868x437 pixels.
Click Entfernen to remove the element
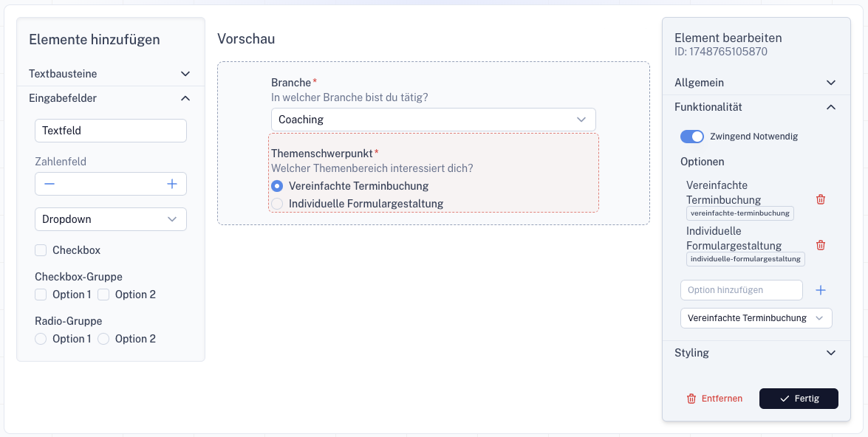[x=714, y=399]
